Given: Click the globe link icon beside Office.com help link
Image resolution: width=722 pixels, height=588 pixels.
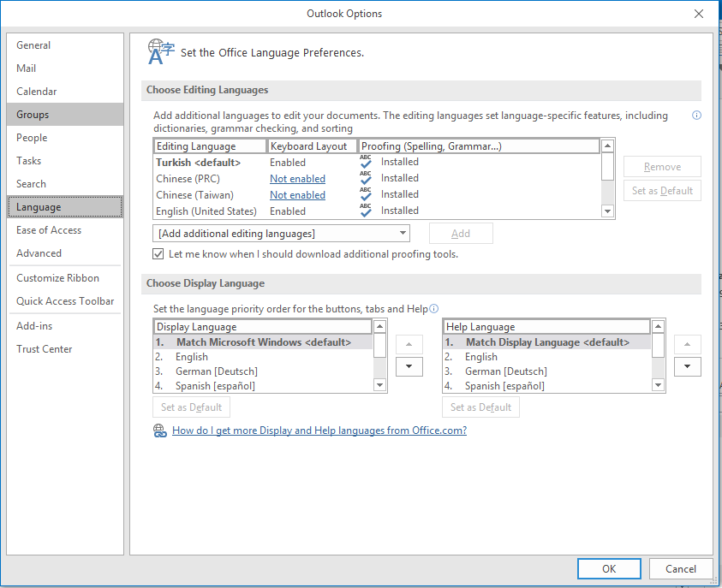Looking at the screenshot, I should [160, 431].
